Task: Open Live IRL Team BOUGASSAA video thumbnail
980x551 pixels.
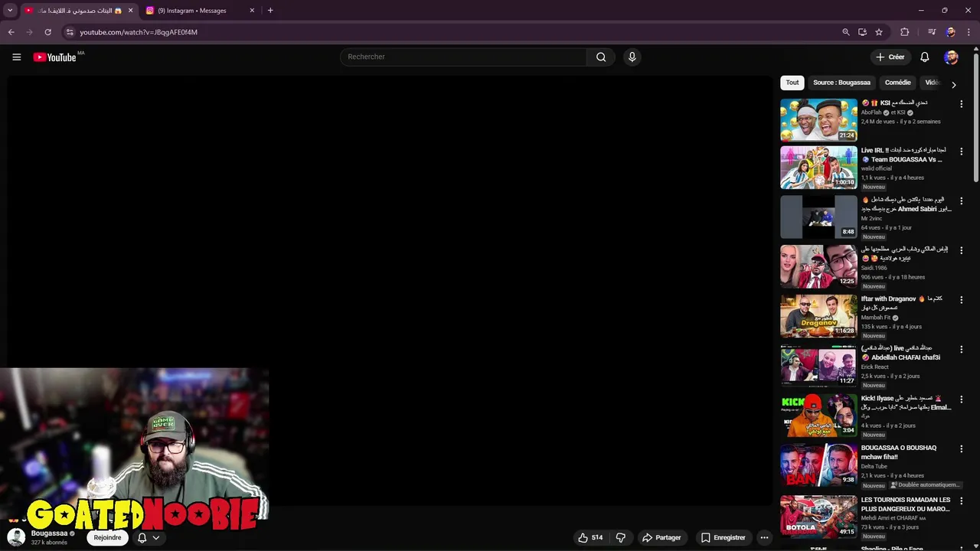Action: click(818, 168)
